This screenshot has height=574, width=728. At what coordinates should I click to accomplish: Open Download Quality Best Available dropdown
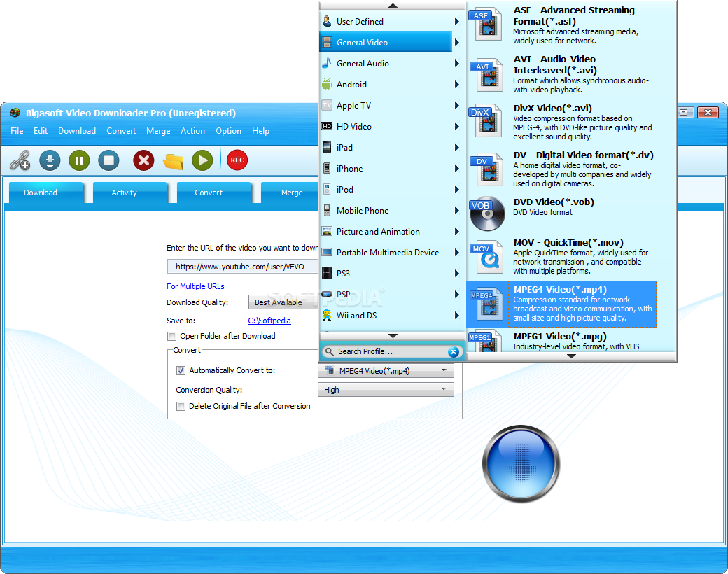coord(283,302)
